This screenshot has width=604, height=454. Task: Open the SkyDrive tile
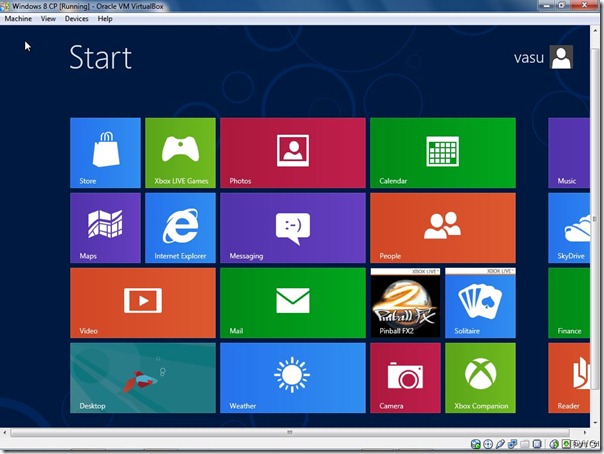coord(569,228)
